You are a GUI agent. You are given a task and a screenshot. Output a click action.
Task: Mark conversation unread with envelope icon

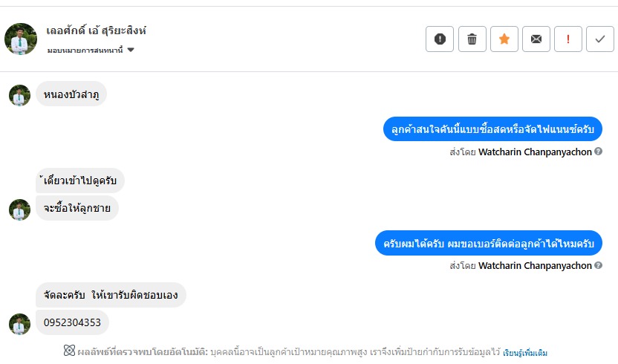(536, 39)
